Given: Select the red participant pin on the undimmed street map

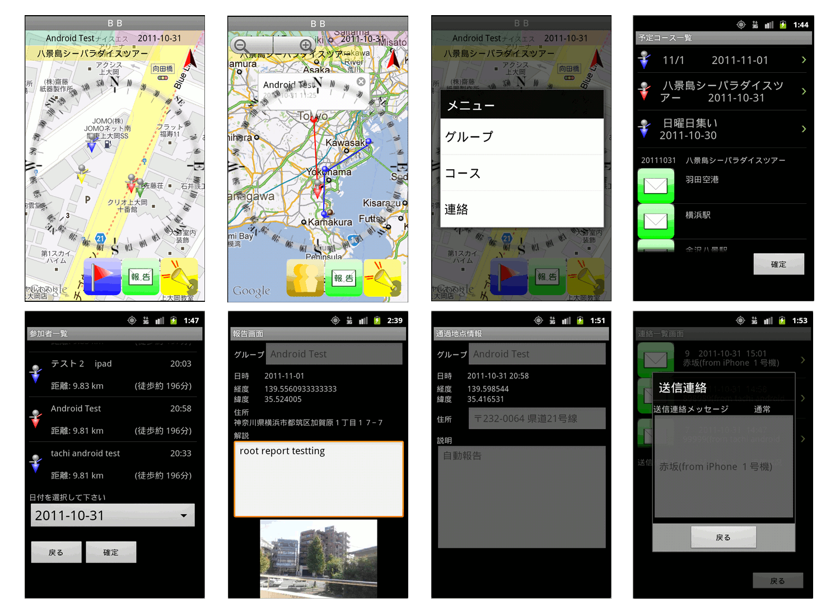Looking at the screenshot, I should [x=132, y=184].
